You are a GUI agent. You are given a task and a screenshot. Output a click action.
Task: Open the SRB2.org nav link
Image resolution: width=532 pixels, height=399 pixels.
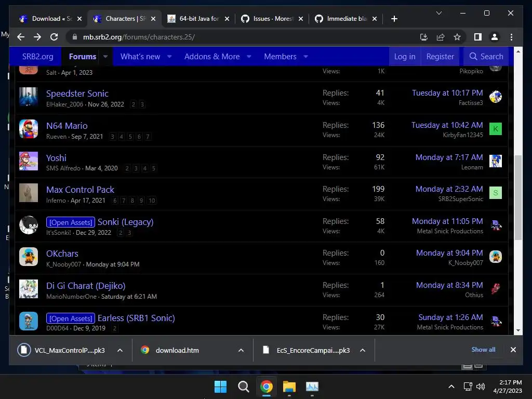(37, 56)
